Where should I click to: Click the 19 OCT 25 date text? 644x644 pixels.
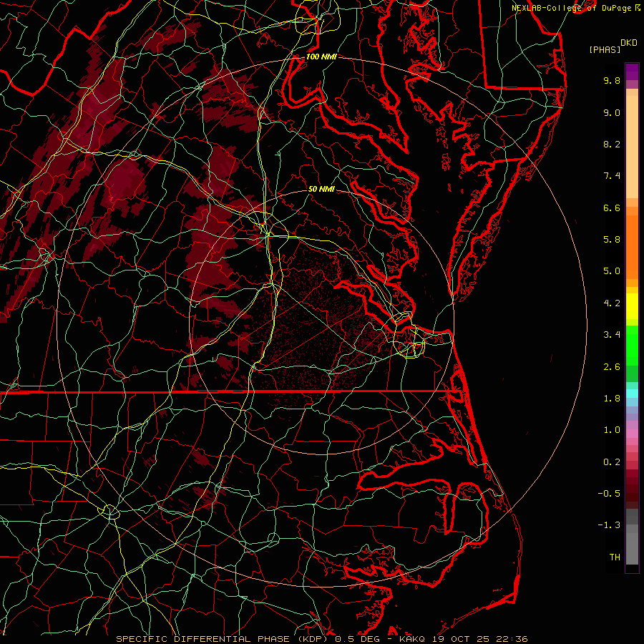click(x=459, y=639)
